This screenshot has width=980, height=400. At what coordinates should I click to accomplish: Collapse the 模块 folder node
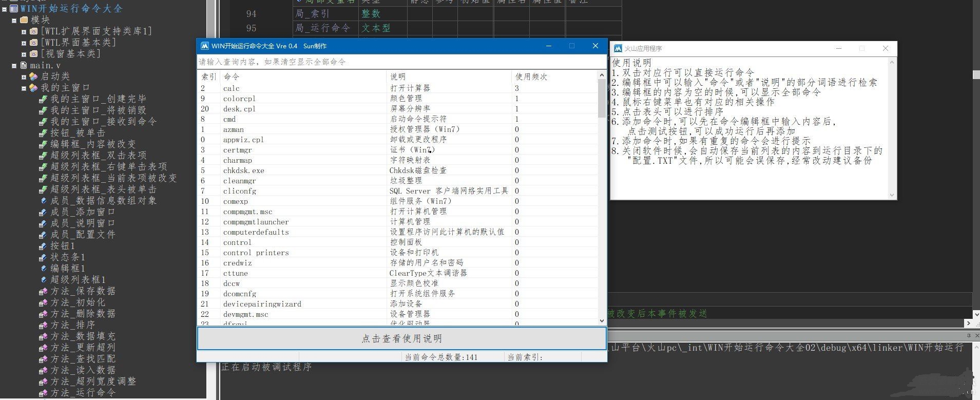coord(14,21)
